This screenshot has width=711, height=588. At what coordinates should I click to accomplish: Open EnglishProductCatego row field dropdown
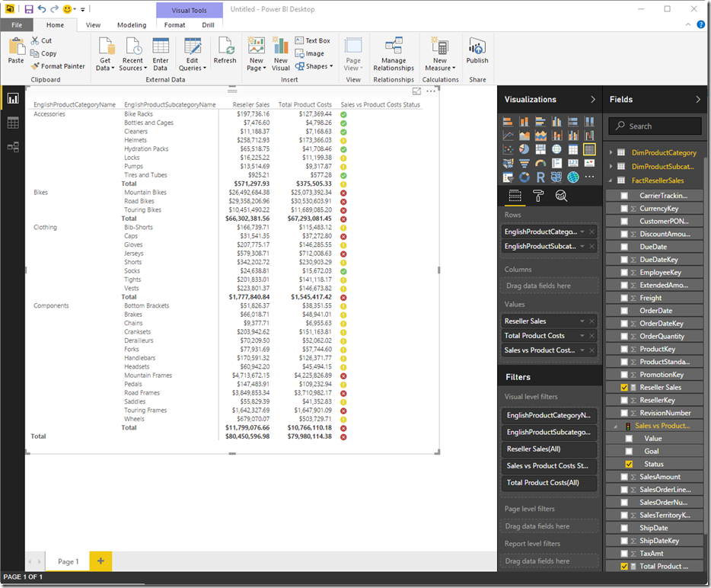tap(582, 232)
